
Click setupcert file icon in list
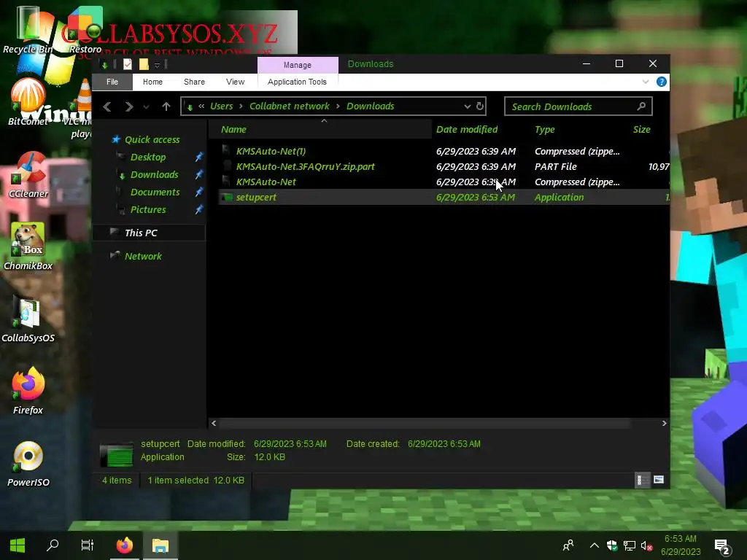pyautogui.click(x=228, y=197)
